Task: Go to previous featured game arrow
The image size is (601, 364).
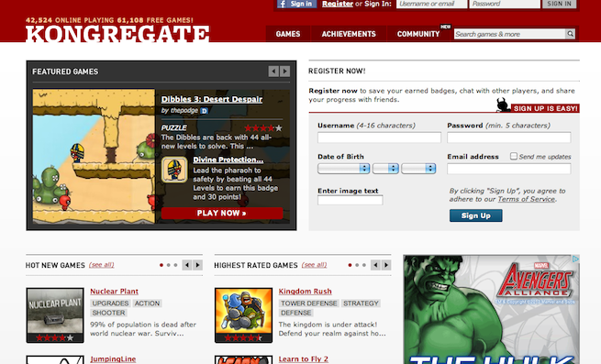Action: pyautogui.click(x=273, y=72)
